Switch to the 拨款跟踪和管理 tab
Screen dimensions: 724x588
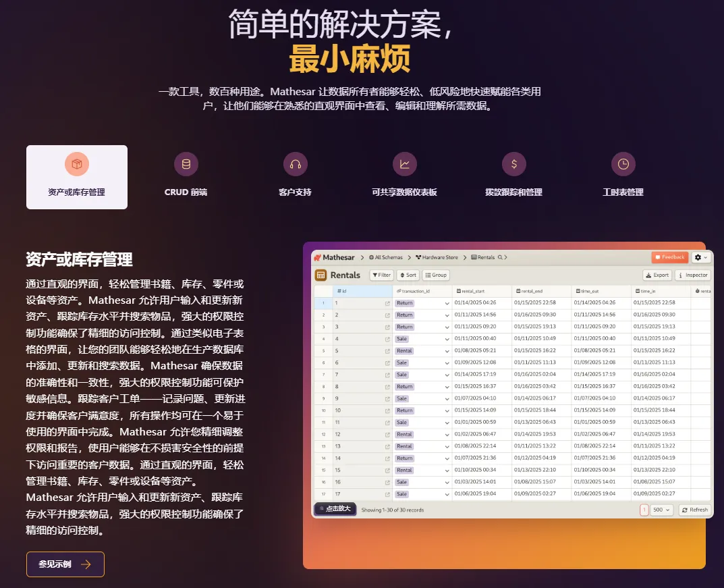[x=513, y=177]
